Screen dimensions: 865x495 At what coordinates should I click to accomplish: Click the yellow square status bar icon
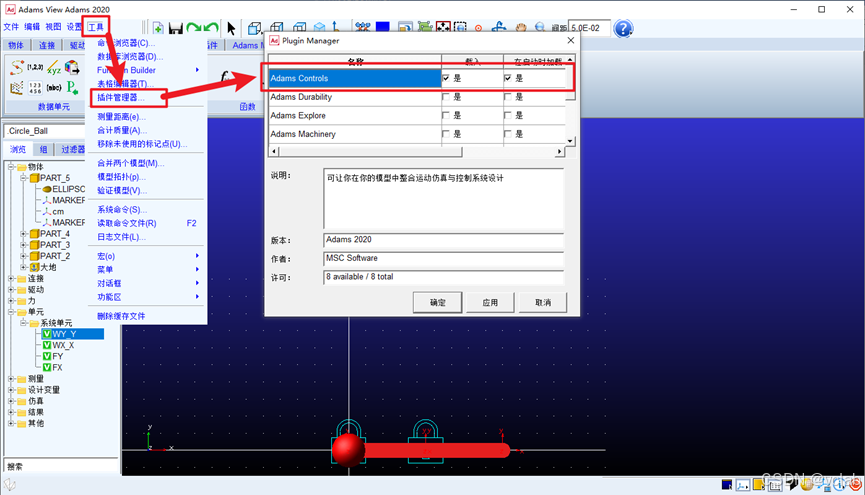point(759,485)
